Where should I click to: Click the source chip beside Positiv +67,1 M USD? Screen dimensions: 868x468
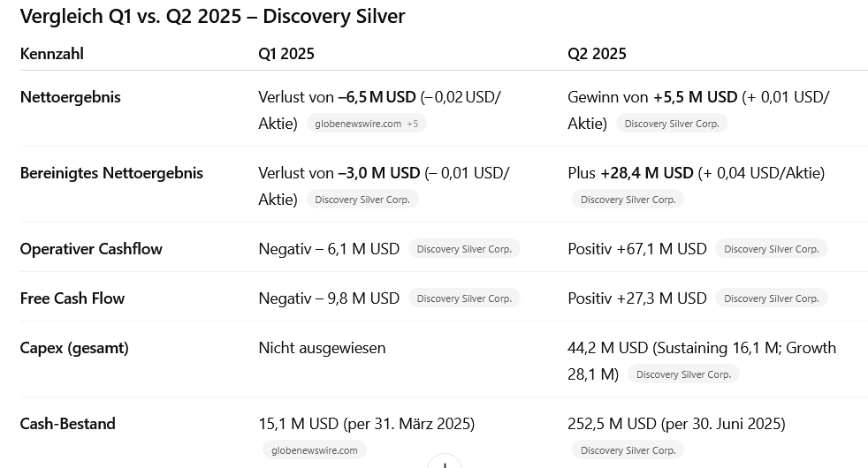(771, 249)
